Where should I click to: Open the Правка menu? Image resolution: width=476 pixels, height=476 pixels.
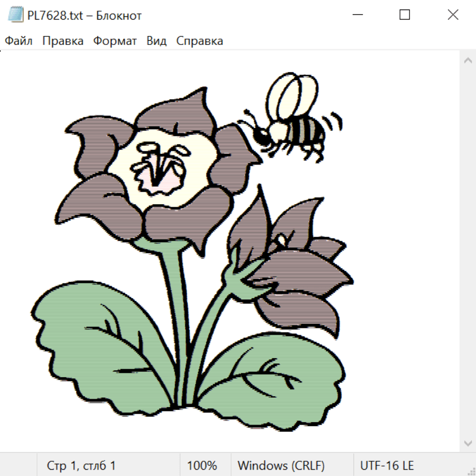[x=63, y=41]
